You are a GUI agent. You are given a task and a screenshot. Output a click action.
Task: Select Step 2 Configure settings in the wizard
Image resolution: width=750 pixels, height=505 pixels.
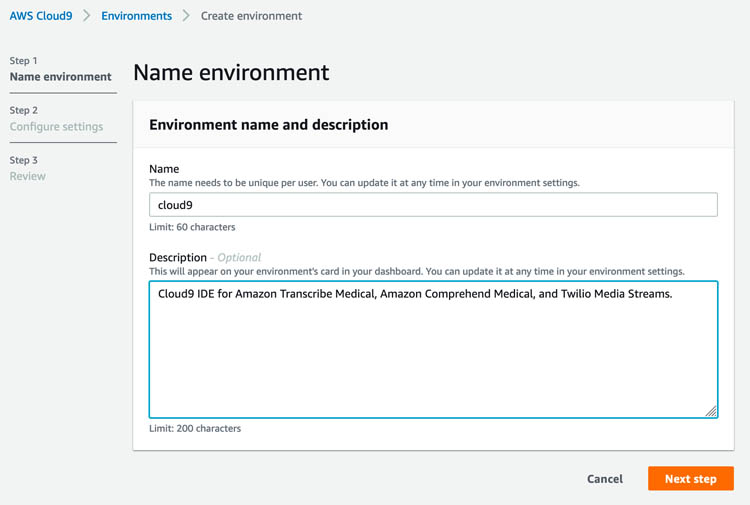[x=56, y=119]
